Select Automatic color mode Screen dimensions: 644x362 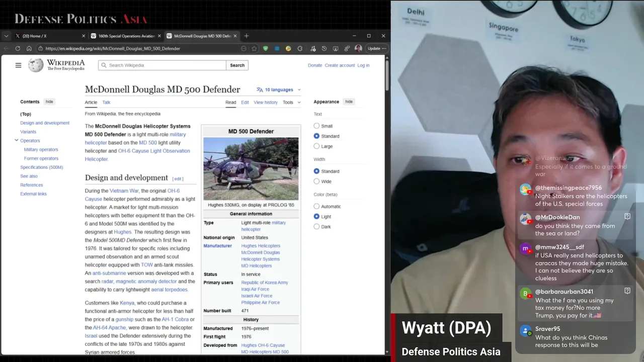click(x=316, y=207)
